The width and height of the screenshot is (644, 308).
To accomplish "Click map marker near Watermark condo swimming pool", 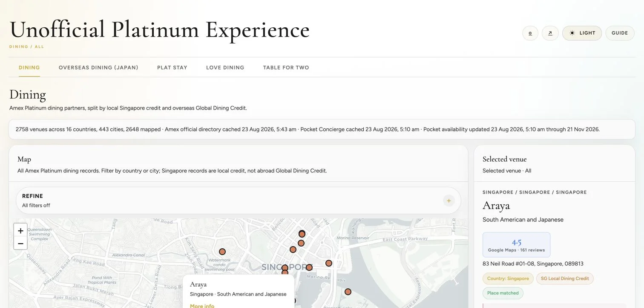I will (222, 252).
